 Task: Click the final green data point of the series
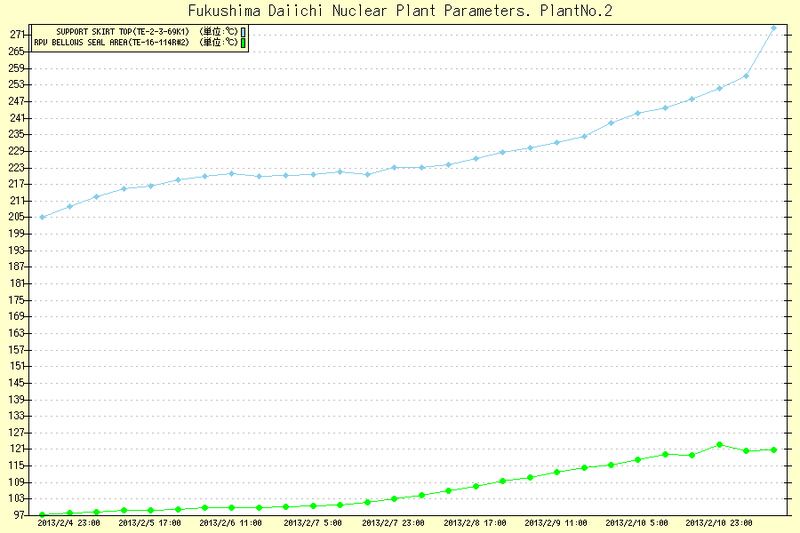(774, 450)
